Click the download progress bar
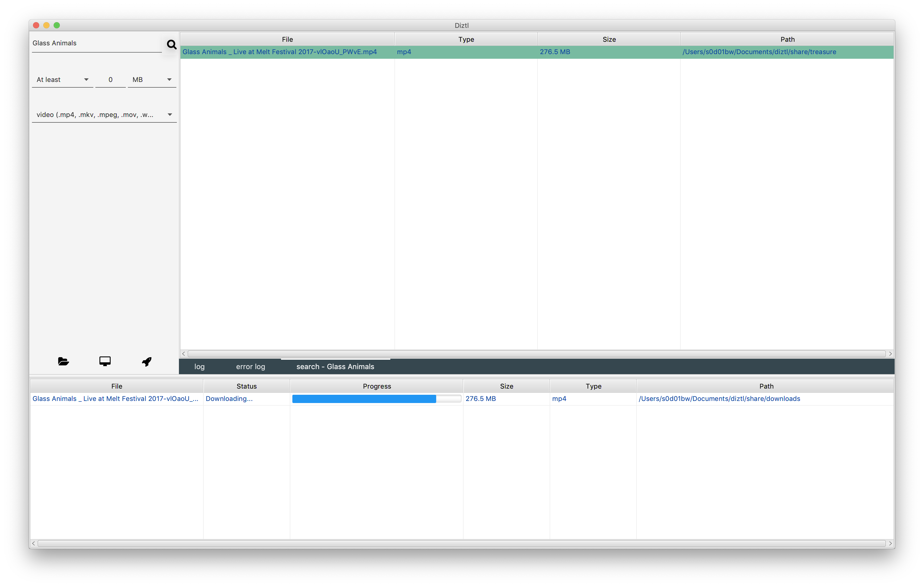This screenshot has width=924, height=587. click(376, 399)
